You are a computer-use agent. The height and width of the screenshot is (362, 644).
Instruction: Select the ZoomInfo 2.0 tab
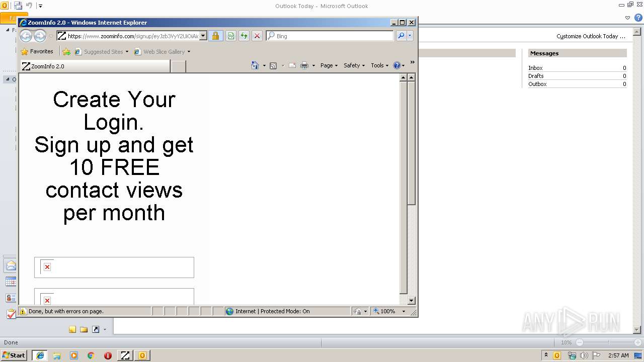point(95,66)
